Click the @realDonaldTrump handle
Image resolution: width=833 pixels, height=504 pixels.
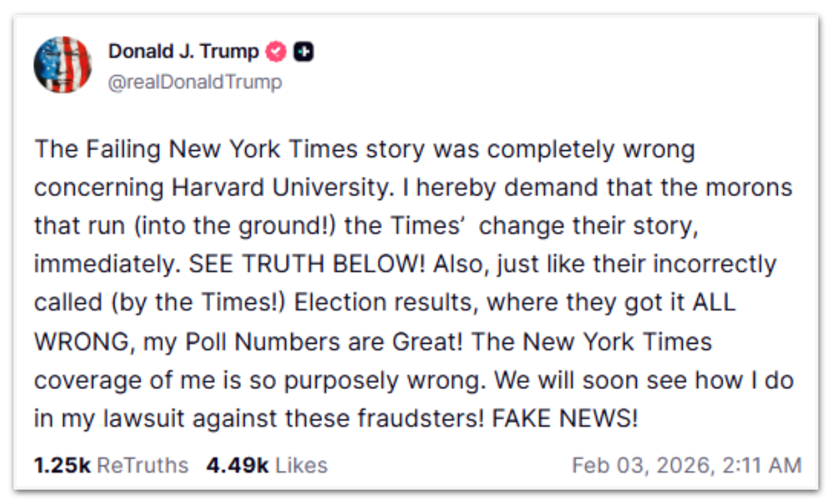(195, 82)
